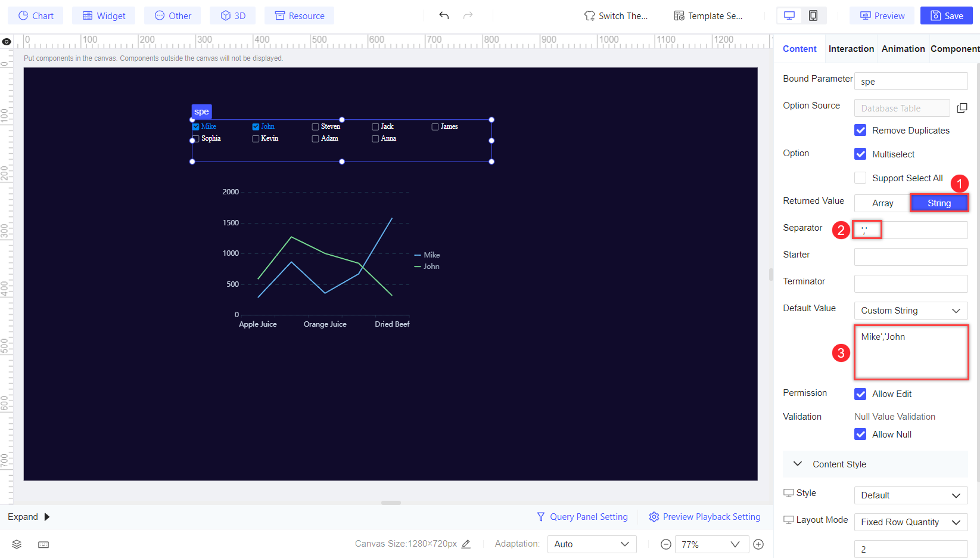Switch to mobile layout view icon
Screen dimensions: 980x558
tap(813, 15)
